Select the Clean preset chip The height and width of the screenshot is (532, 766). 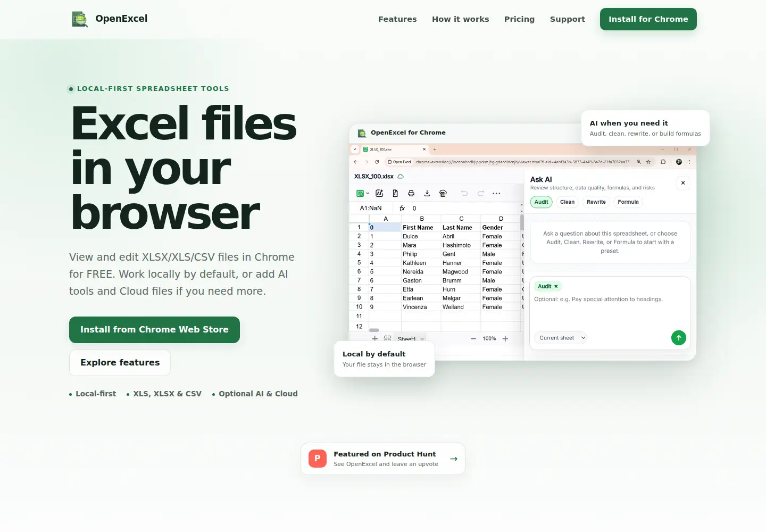point(567,202)
